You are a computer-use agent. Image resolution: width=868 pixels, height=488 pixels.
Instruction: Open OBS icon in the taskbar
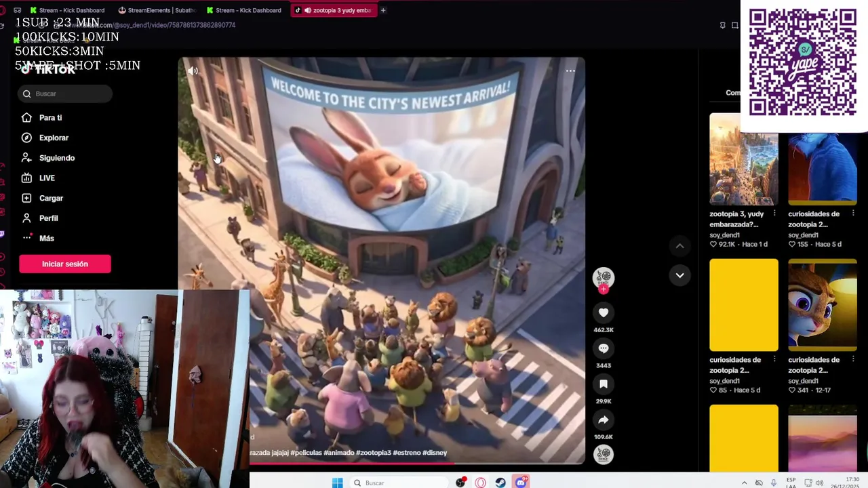(461, 483)
